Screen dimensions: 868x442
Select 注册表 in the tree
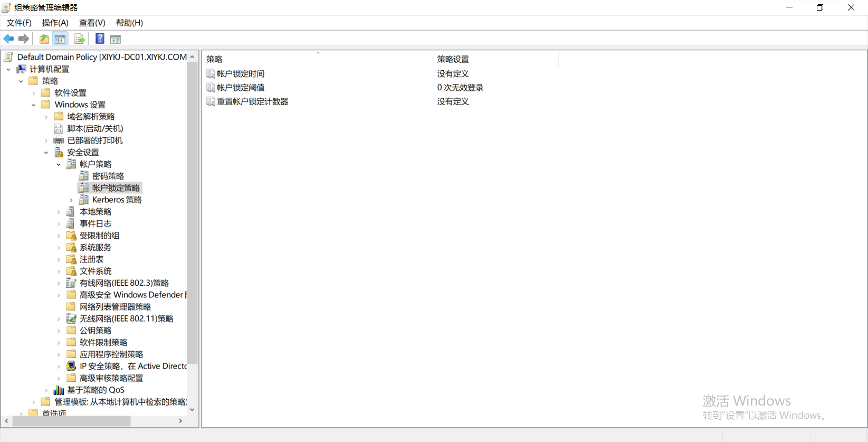coord(91,259)
